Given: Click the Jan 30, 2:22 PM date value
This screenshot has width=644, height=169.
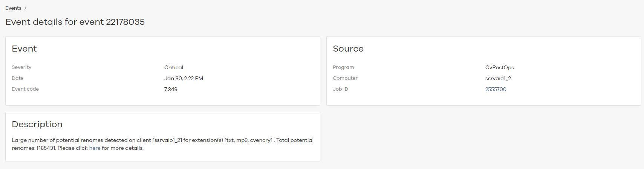Looking at the screenshot, I should click(184, 79).
